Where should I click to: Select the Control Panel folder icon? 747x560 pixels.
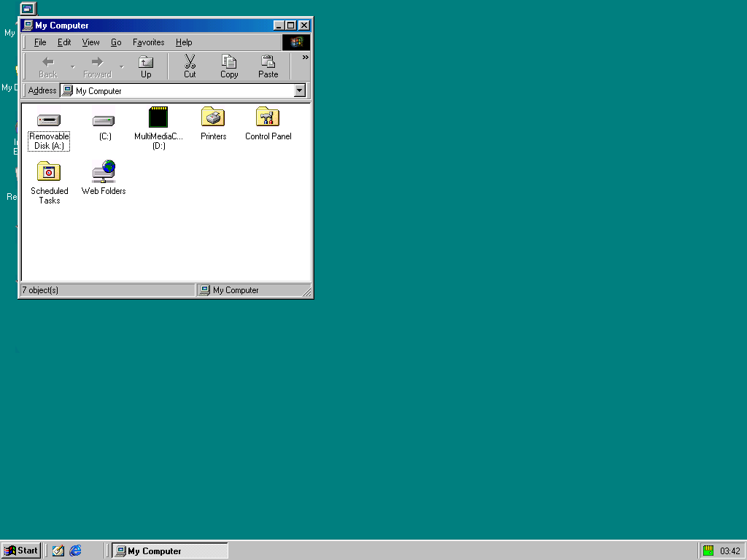268,117
